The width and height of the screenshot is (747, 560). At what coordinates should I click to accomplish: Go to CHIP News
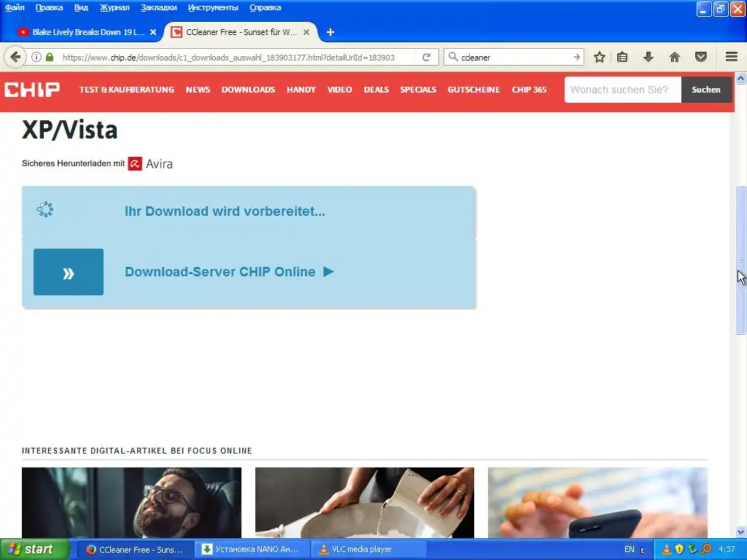198,90
